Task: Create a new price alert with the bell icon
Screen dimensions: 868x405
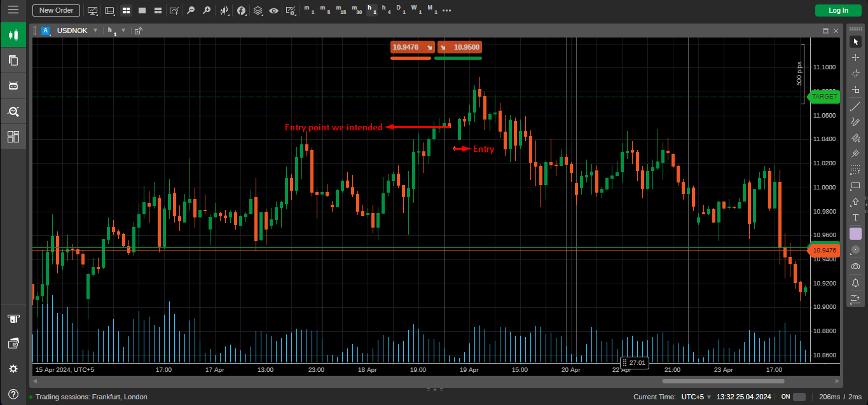Action: [855, 282]
